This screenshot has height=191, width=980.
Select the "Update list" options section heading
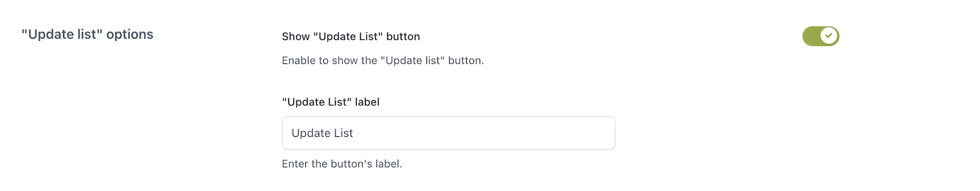[87, 34]
